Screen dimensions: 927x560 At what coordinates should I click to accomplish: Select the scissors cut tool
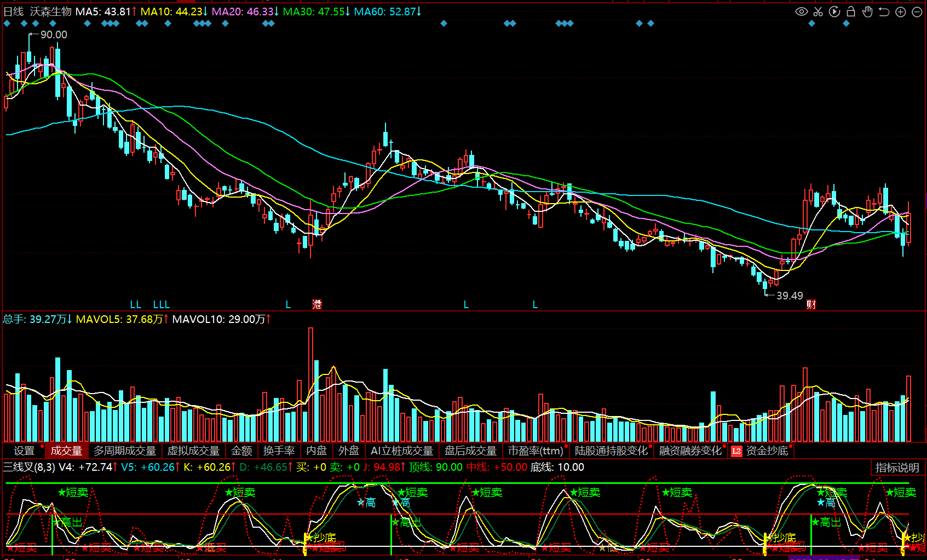tap(818, 11)
